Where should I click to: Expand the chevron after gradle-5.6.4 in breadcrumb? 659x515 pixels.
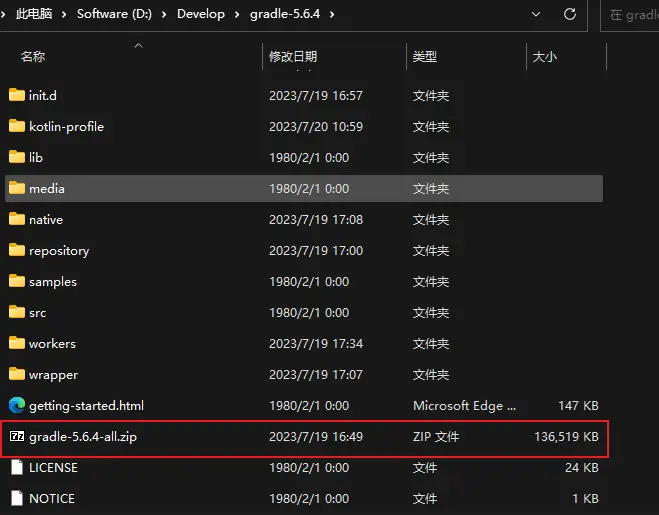[332, 15]
